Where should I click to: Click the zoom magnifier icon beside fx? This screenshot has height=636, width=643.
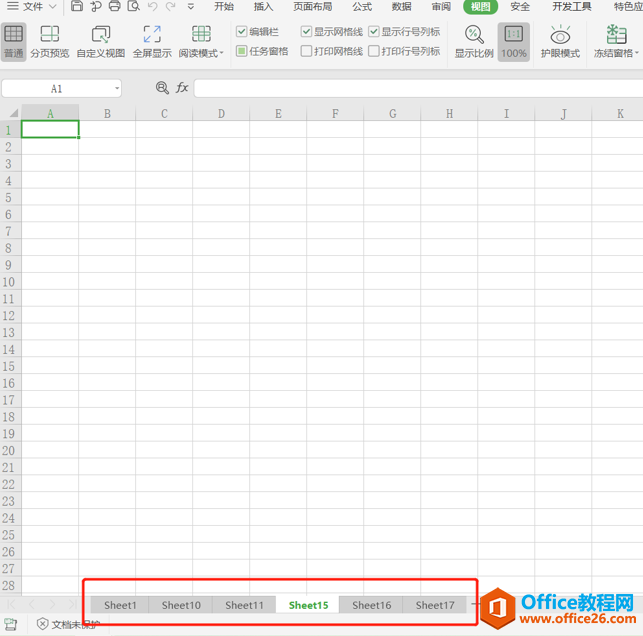pos(162,87)
